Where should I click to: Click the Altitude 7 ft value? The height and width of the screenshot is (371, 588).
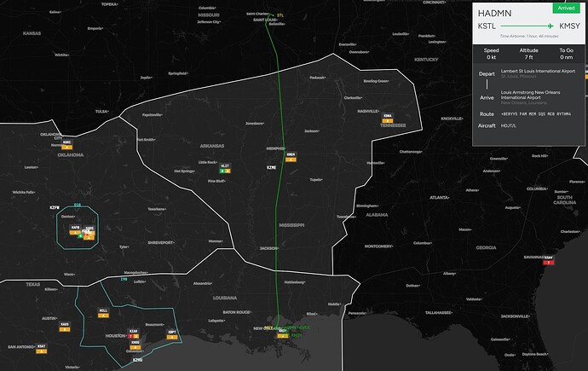pos(528,57)
